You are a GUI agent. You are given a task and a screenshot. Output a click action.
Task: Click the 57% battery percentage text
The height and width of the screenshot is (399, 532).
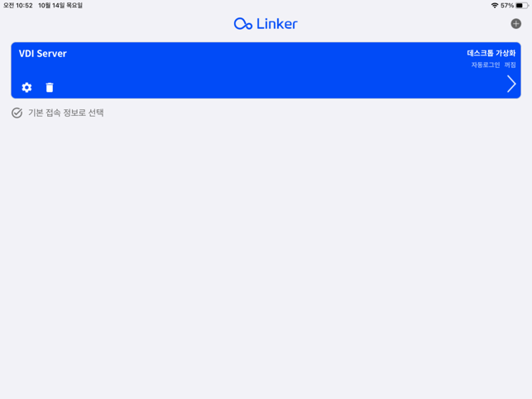pos(507,6)
